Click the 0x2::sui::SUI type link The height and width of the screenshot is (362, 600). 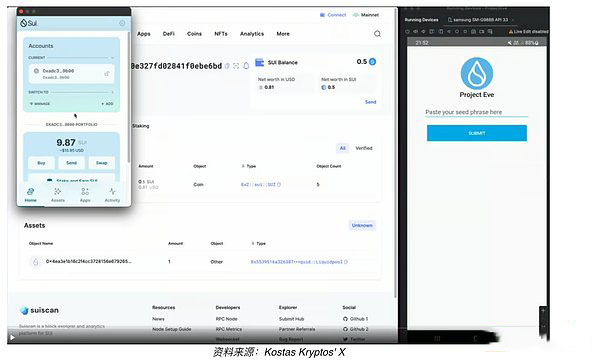point(258,184)
